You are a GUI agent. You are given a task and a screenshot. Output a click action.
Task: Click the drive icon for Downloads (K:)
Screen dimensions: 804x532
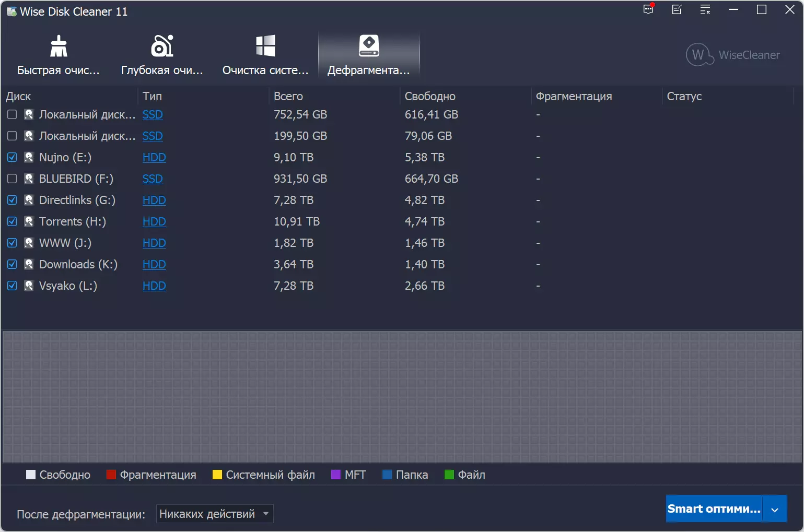point(29,264)
